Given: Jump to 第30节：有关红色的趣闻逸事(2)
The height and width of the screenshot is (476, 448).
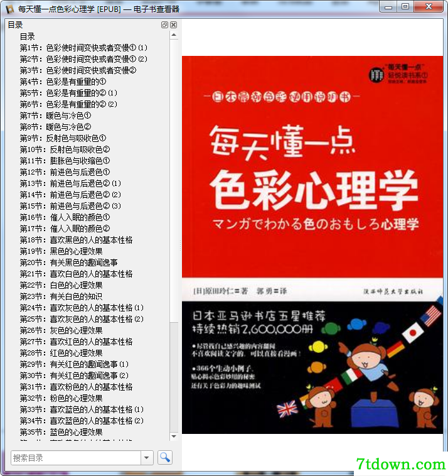Looking at the screenshot, I should [74, 376].
